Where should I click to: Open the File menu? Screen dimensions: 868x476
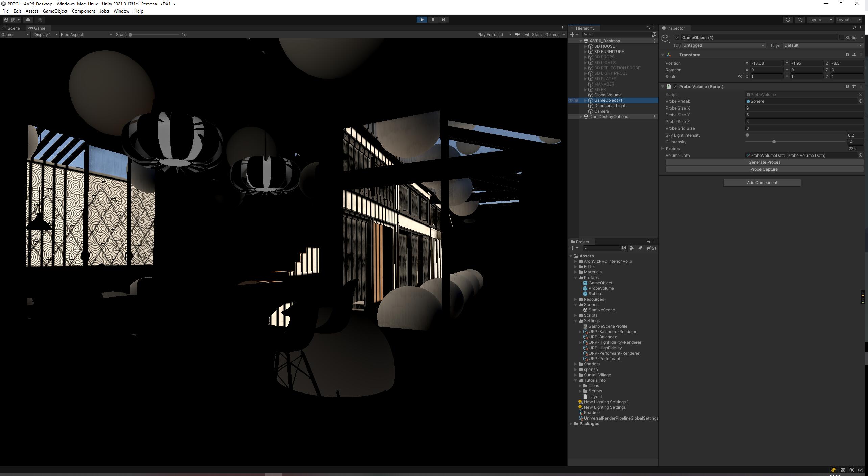click(x=5, y=11)
